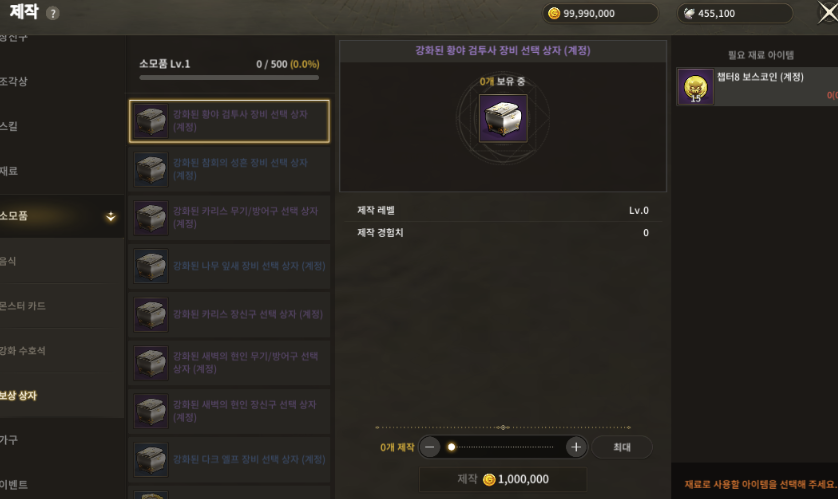The image size is (838, 499).
Task: Decrease craft quantity with the minus button
Action: (x=430, y=447)
